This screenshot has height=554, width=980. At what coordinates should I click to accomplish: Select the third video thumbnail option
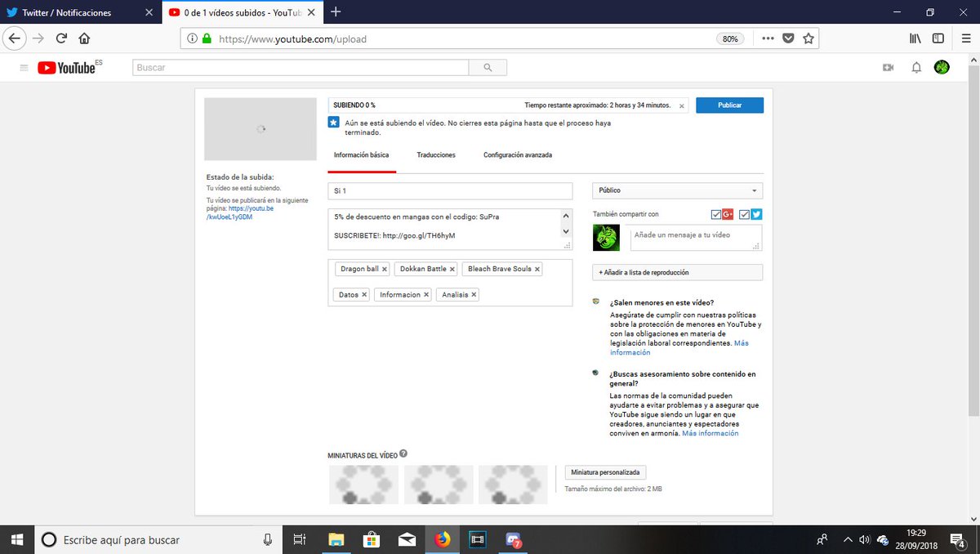pyautogui.click(x=514, y=485)
